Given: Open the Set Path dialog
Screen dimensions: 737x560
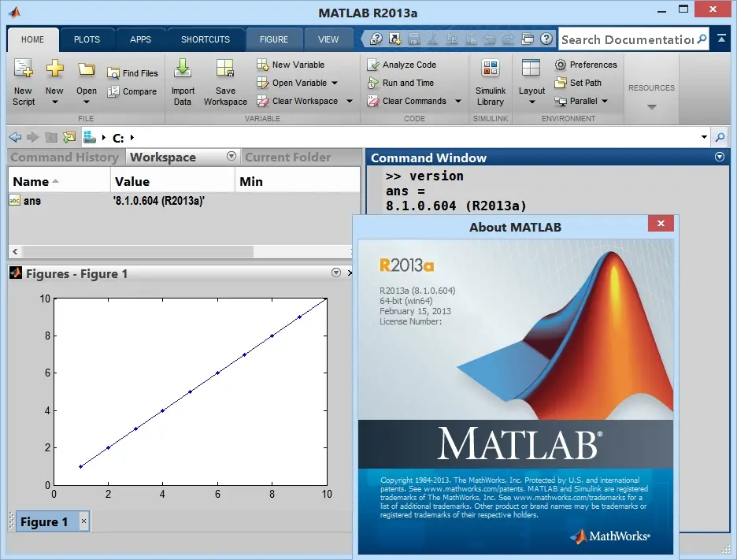Looking at the screenshot, I should point(578,83).
